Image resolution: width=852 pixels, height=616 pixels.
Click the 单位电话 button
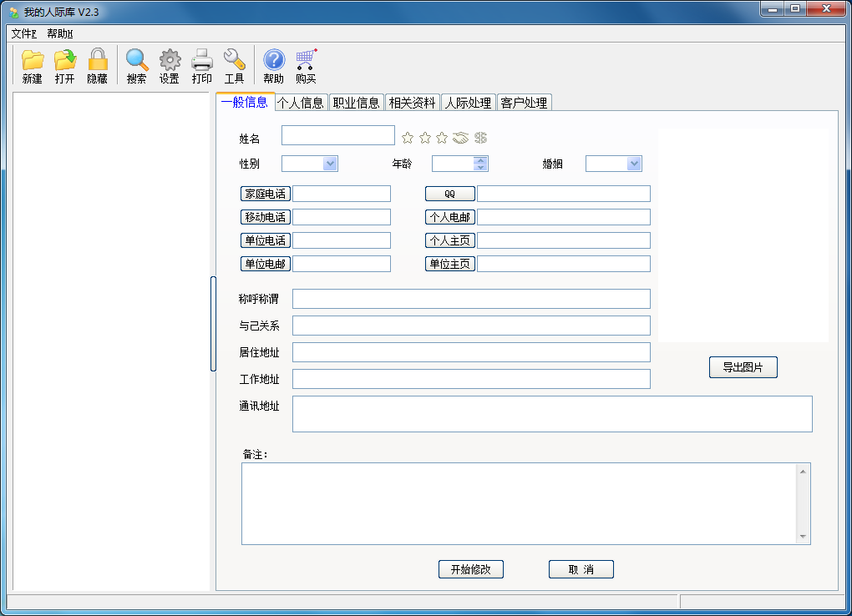pos(265,240)
